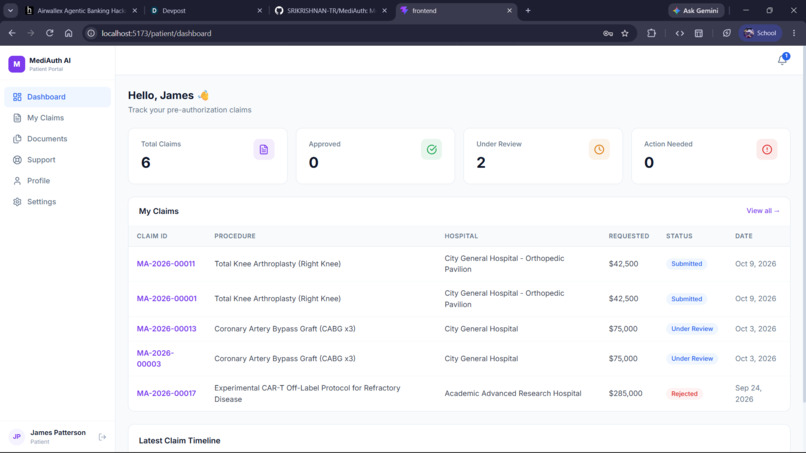Close the frontend tab

click(509, 10)
